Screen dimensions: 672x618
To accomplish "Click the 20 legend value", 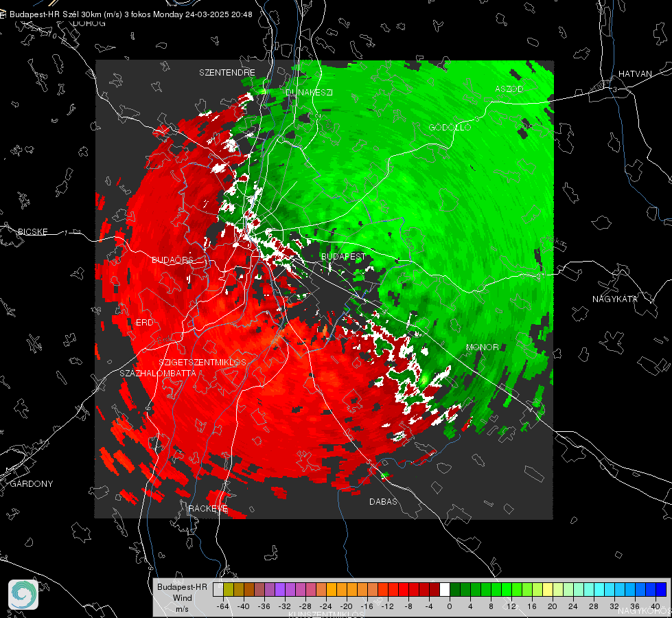I will (552, 606).
